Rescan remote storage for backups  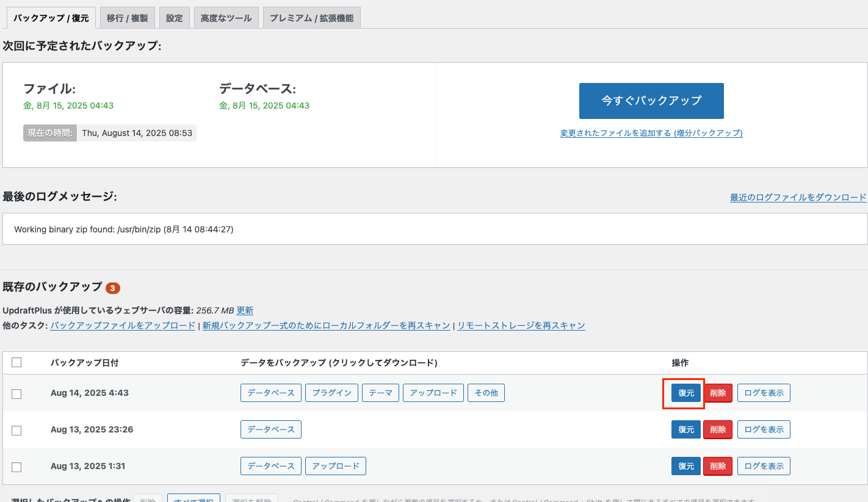pos(521,325)
